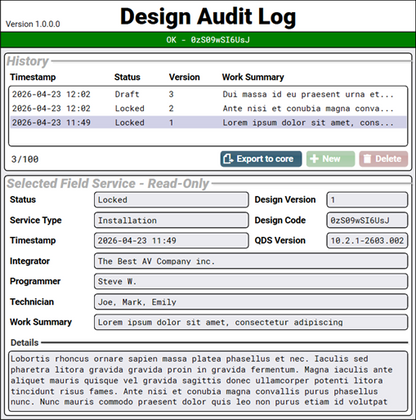Click the Work Summary input field
Image resolution: width=416 pixels, height=420 pixels.
point(251,322)
